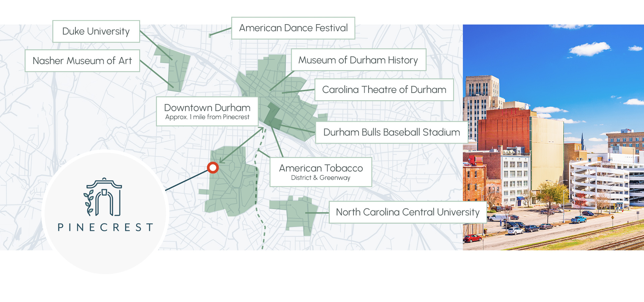Image resolution: width=644 pixels, height=302 pixels.
Task: Click the Durham Bulls Baseball Stadium label
Action: click(392, 132)
